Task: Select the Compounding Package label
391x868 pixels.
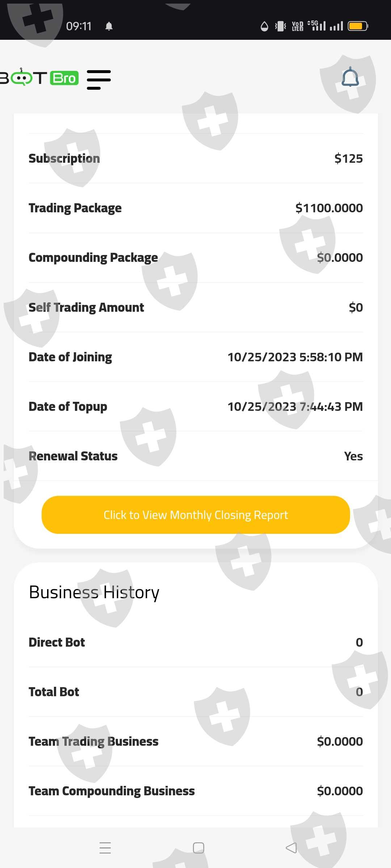Action: point(93,258)
